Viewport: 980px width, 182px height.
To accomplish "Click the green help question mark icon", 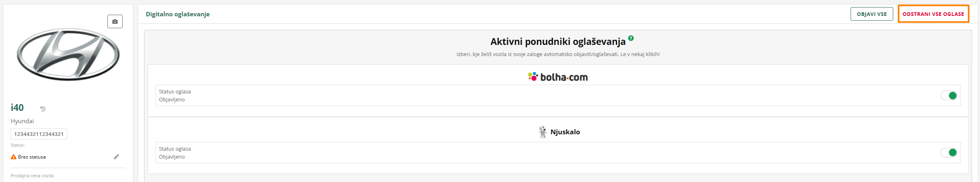I will point(631,38).
